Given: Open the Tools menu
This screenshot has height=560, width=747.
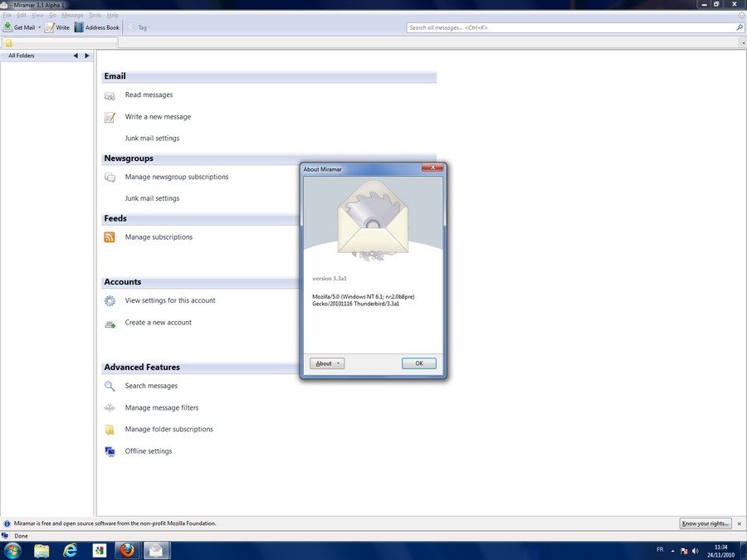Looking at the screenshot, I should (x=95, y=15).
